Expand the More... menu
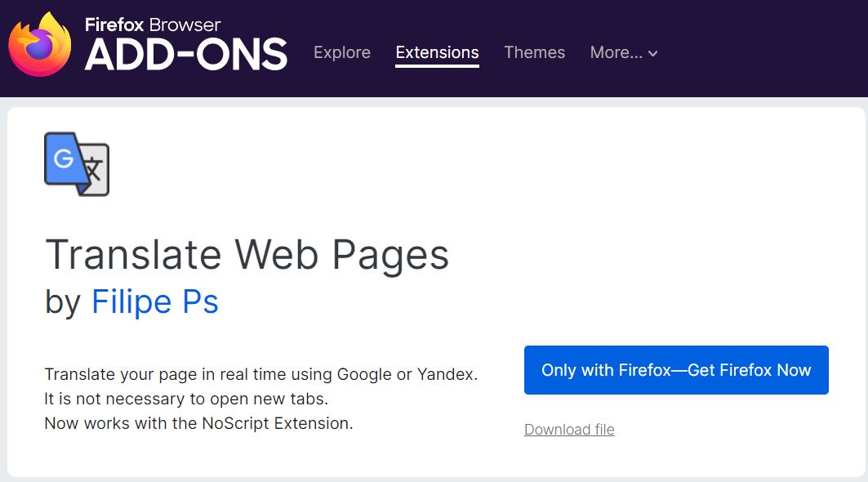The image size is (868, 482). click(624, 52)
